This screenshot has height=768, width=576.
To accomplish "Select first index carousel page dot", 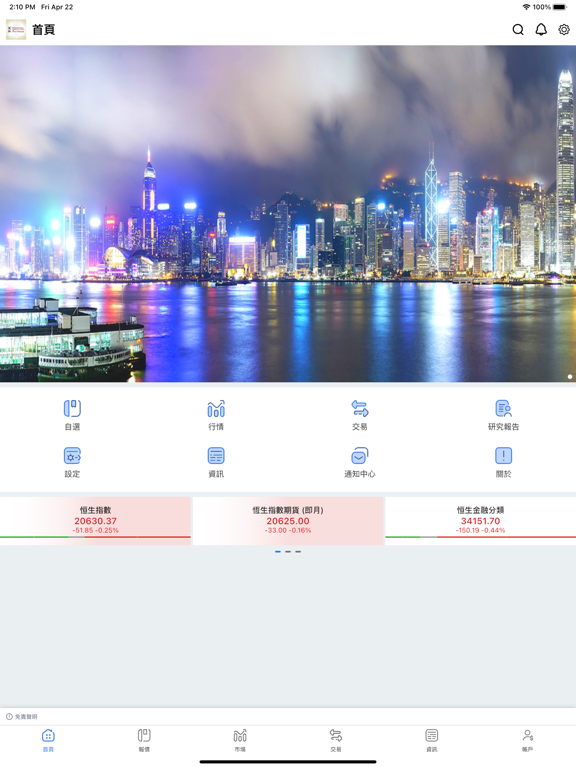I will point(278,552).
